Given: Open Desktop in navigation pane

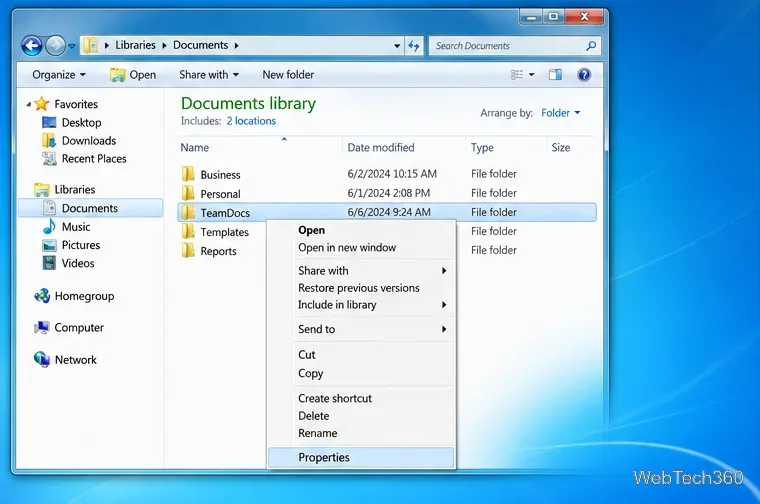Looking at the screenshot, I should point(81,123).
